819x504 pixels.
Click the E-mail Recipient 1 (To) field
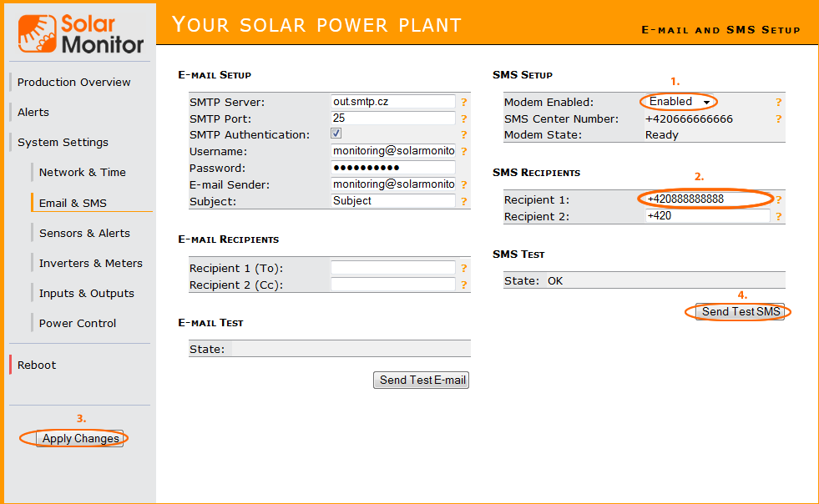(x=392, y=268)
